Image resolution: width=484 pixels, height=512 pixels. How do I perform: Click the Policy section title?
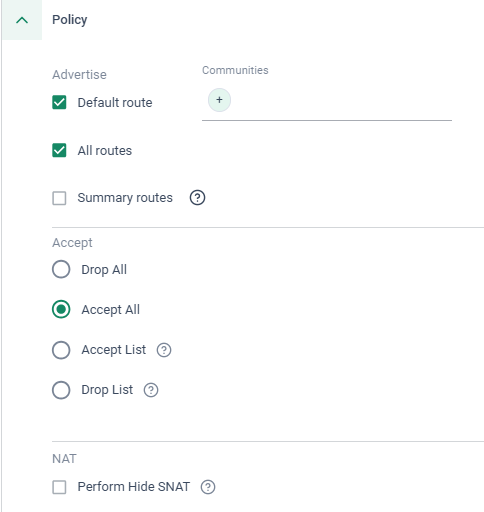70,20
